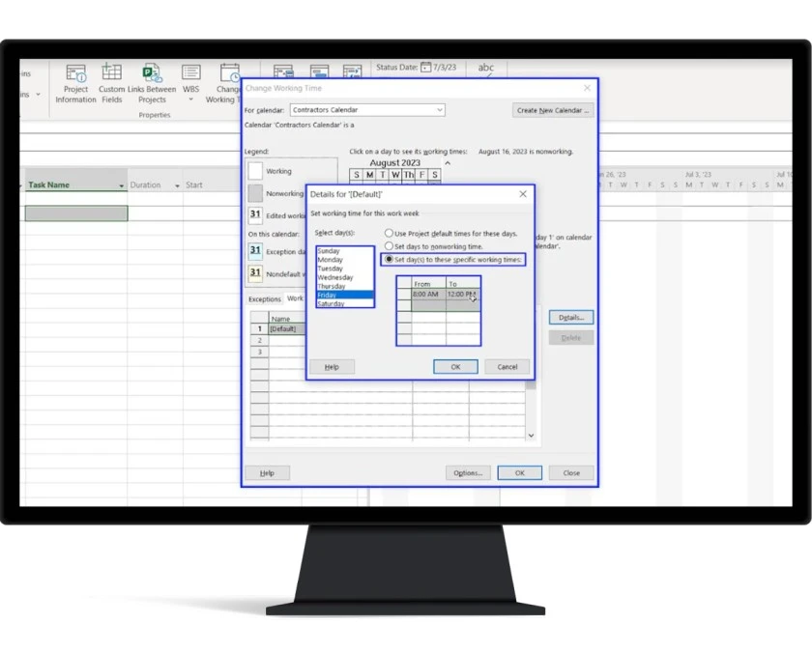The width and height of the screenshot is (812, 652).
Task: Click OK in the Details dialog
Action: coord(454,367)
